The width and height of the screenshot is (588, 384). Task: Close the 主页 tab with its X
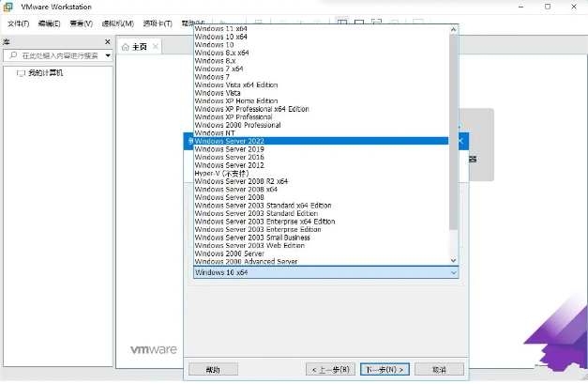[x=156, y=47]
